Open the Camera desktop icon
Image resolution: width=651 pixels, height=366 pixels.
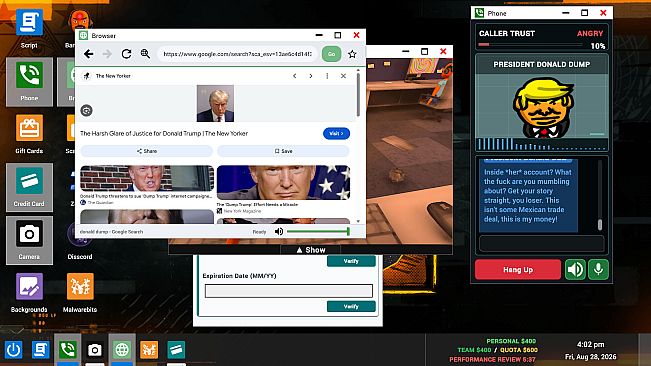[29, 240]
